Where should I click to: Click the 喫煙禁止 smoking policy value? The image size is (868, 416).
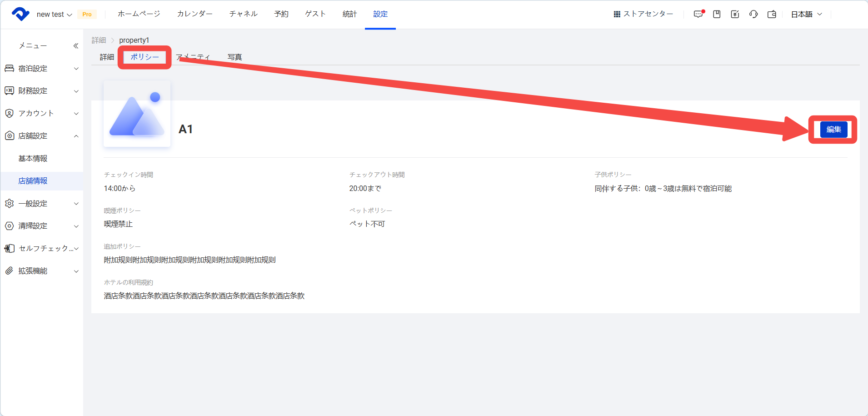pyautogui.click(x=118, y=224)
